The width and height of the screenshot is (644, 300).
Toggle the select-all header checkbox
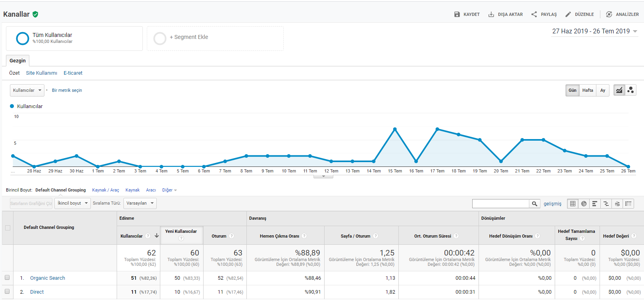tap(8, 228)
